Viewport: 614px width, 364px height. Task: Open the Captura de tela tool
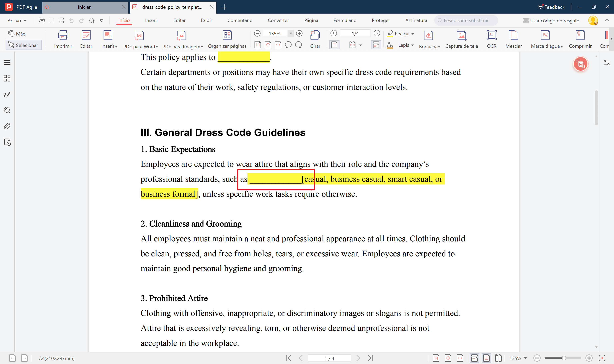tap(461, 36)
